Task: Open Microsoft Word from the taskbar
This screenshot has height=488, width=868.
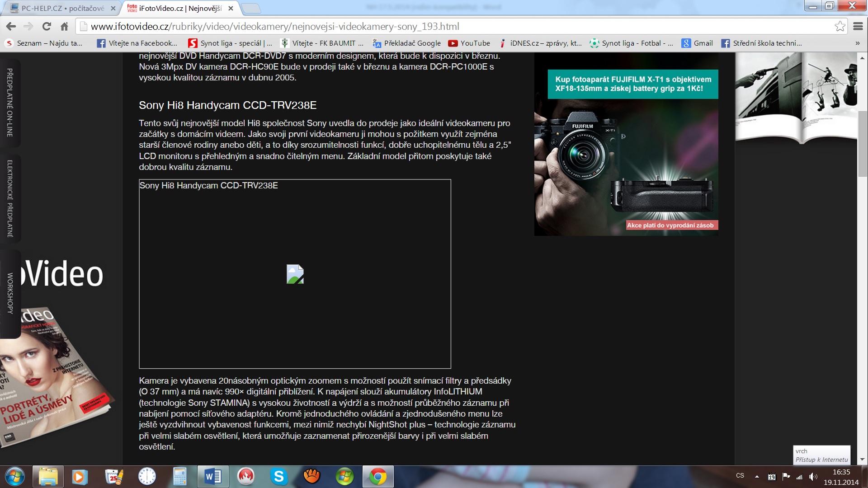Action: click(x=213, y=476)
